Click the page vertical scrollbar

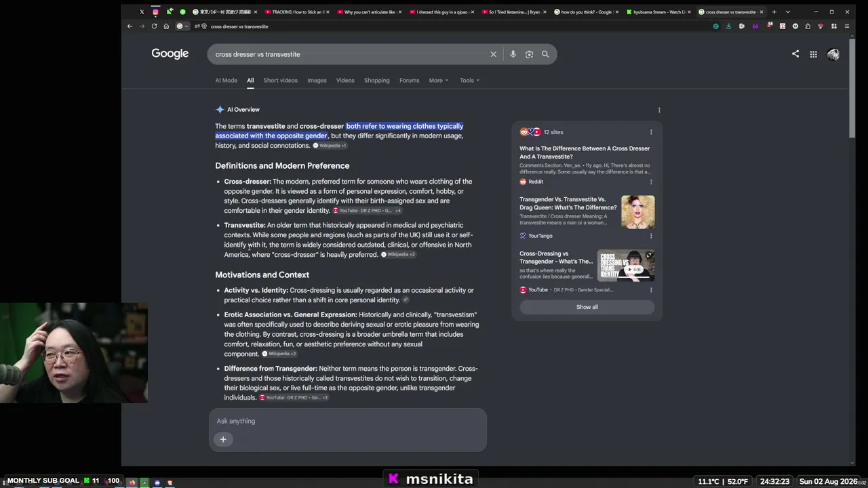[x=852, y=88]
